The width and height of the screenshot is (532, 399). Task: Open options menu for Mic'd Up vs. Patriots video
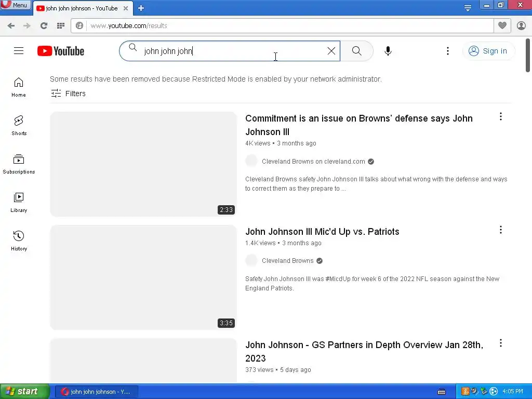tap(500, 230)
